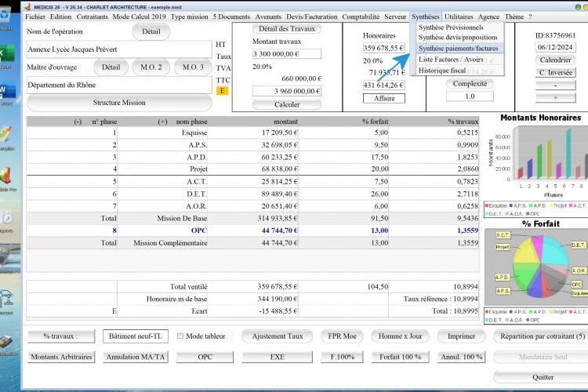Click the Bâtiment neuf-TL button
The image size is (588, 392).
pos(136,336)
